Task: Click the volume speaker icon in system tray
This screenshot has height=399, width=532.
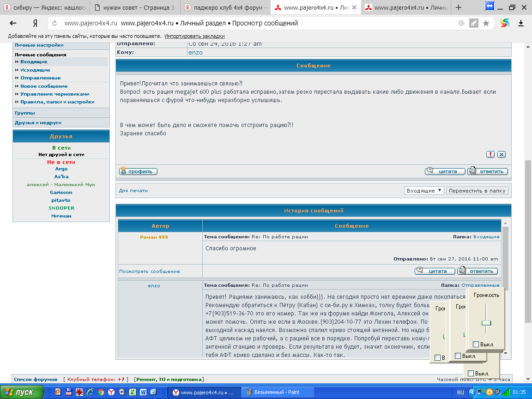Action: 497,392
